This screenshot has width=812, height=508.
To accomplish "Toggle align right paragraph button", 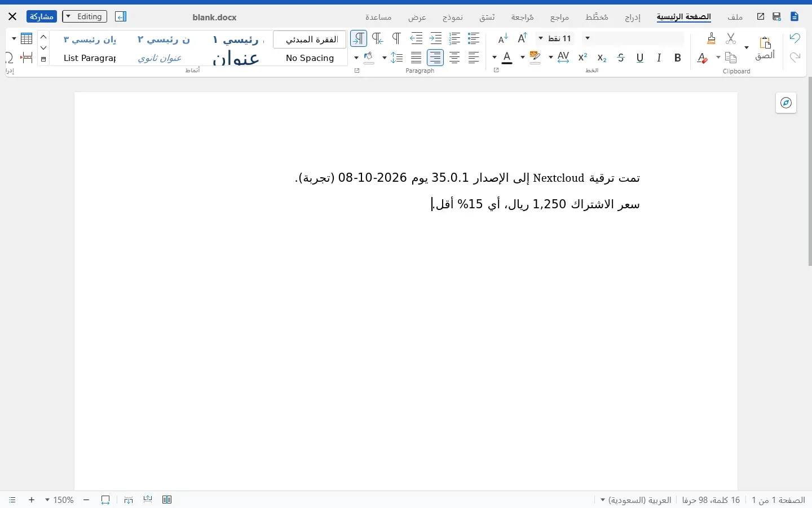I will pyautogui.click(x=435, y=58).
